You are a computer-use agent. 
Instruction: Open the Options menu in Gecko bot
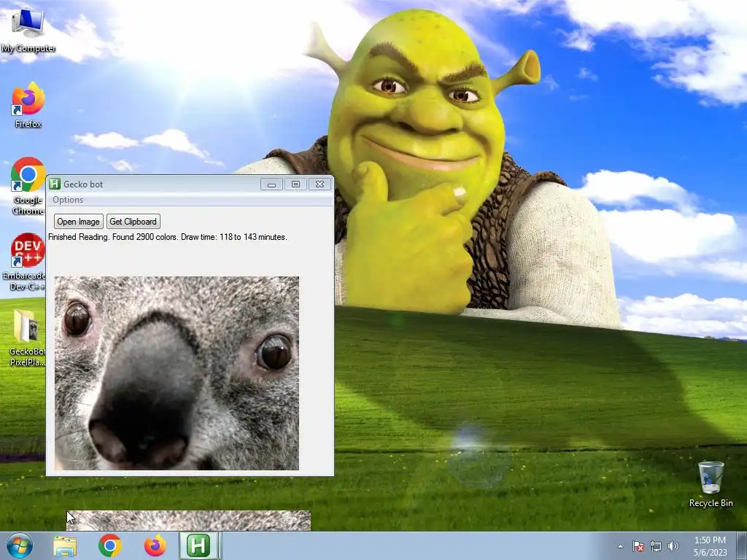point(68,200)
